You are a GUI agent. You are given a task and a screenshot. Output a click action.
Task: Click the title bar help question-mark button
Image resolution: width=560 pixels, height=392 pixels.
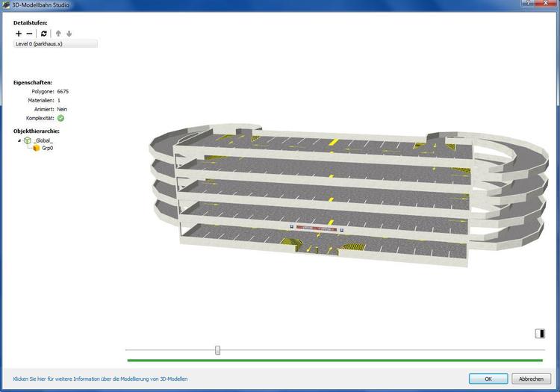(528, 3)
